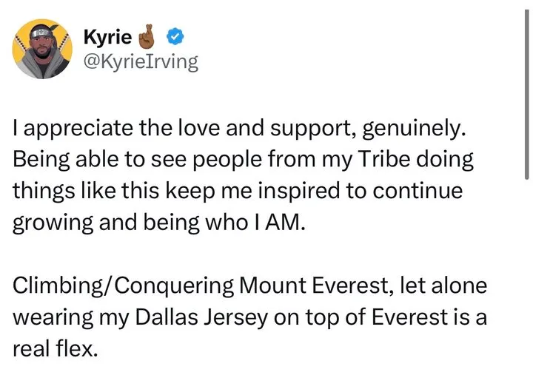
Task: Click the words 'top of Everest'
Action: coord(376,317)
